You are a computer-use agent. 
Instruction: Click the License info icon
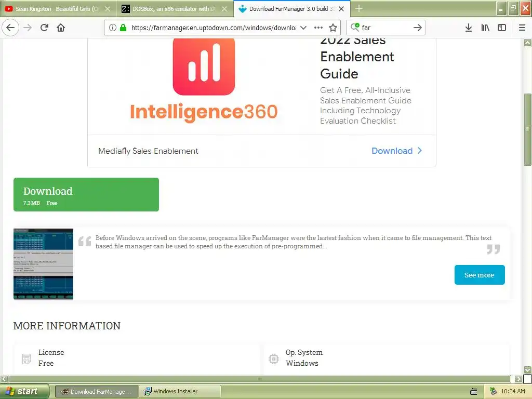pos(26,358)
